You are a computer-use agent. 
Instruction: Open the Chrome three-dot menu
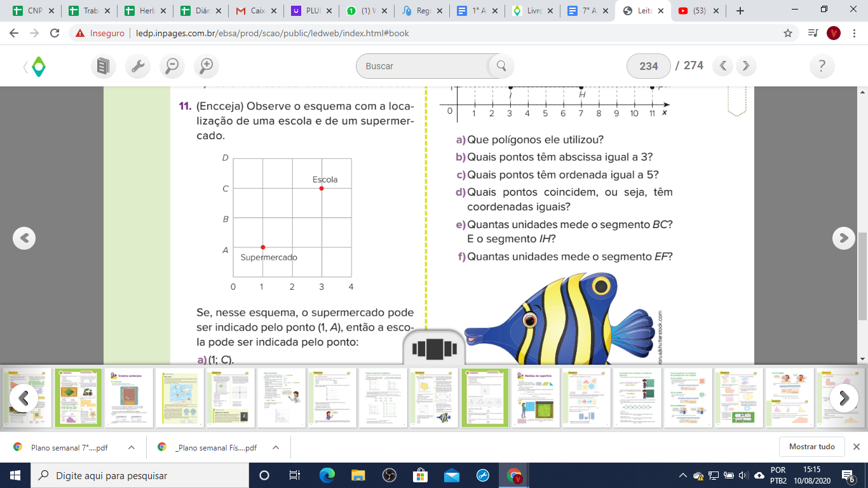pos(854,33)
